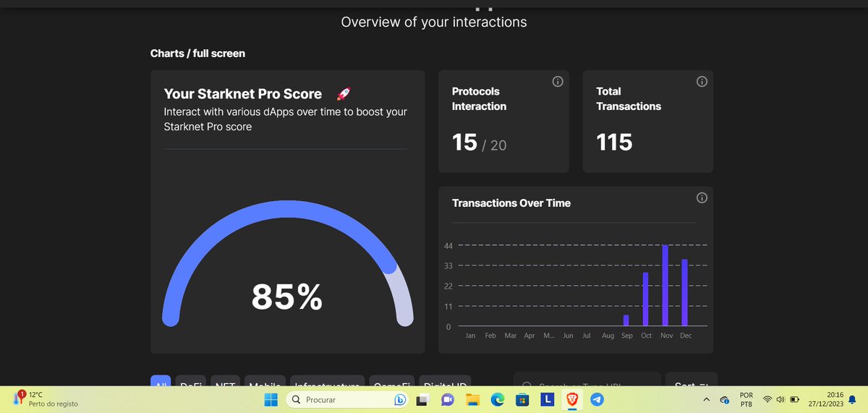
Task: Click the battery status tray icon
Action: [795, 399]
